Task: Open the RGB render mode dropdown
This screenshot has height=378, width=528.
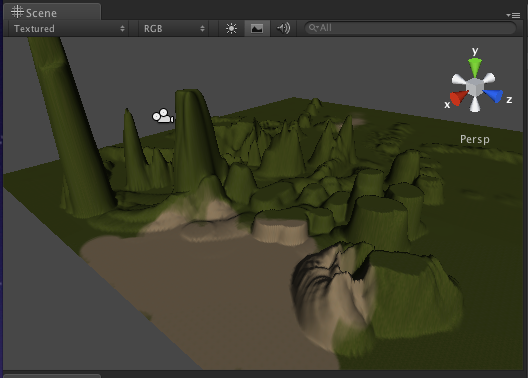Action: [174, 29]
